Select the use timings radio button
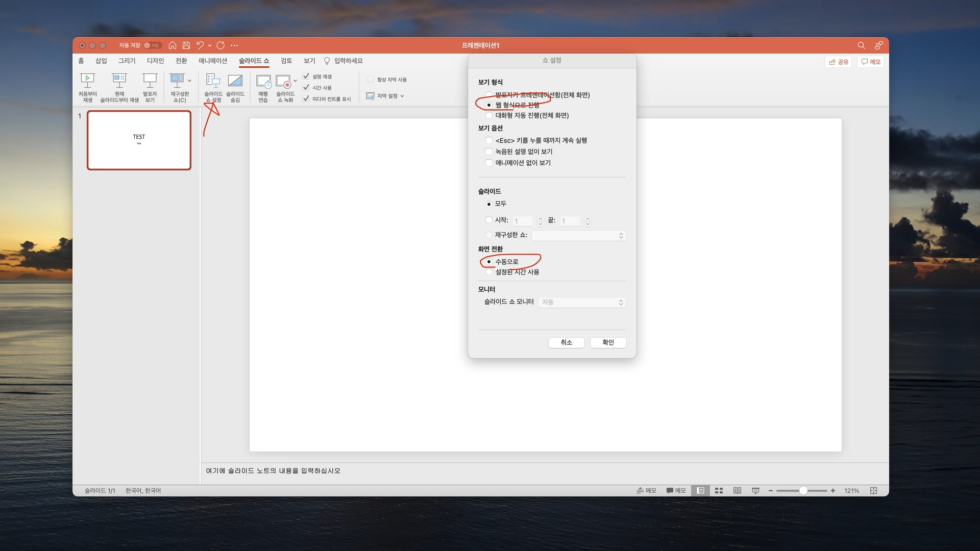 click(x=489, y=272)
